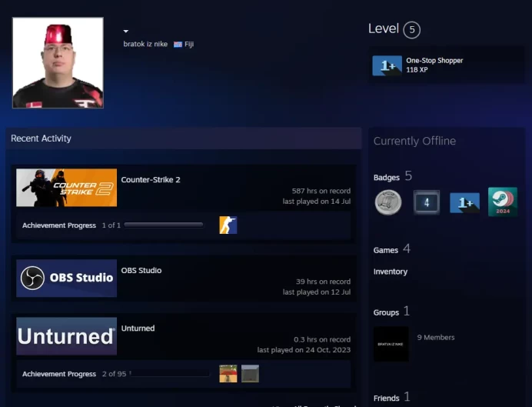Click the first Unturned achievement icon
The image size is (532, 407).
228,374
